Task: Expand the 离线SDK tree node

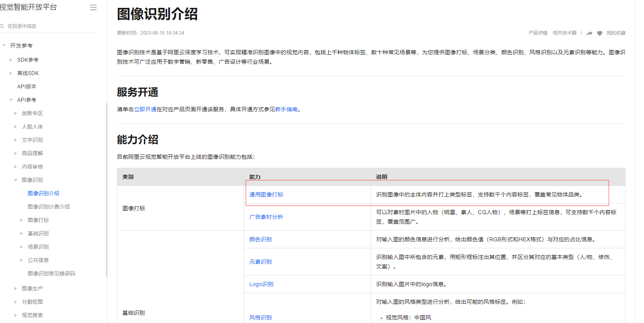Action: click(x=11, y=73)
